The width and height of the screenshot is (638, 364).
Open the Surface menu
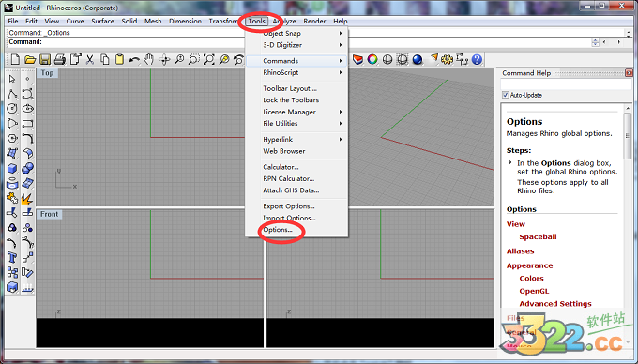pyautogui.click(x=102, y=22)
